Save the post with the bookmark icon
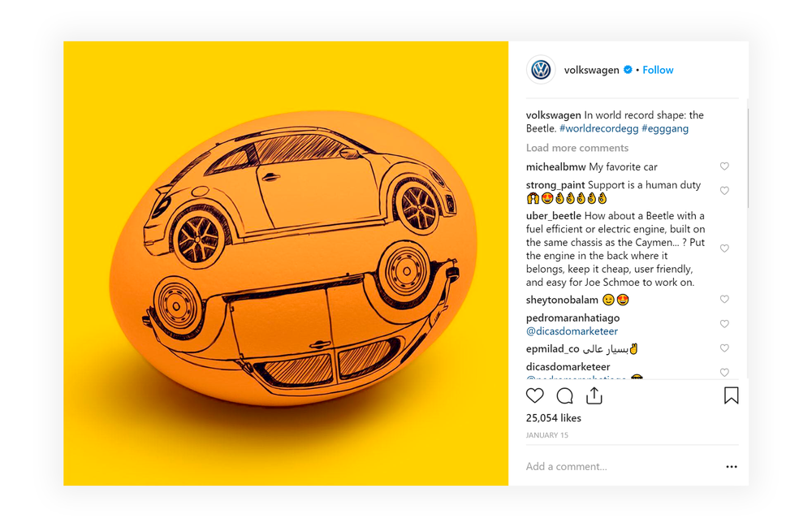 pyautogui.click(x=732, y=395)
